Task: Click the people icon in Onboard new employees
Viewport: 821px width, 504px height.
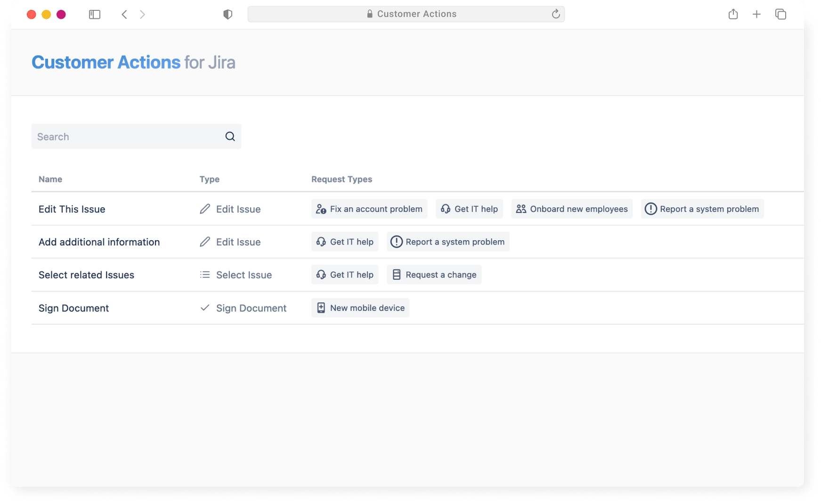Action: (521, 209)
